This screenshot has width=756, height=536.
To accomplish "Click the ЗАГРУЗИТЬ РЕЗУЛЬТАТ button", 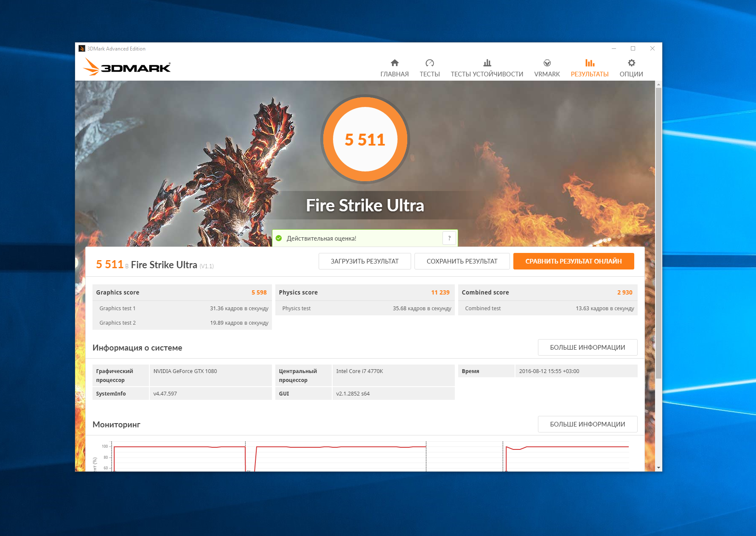I will [x=365, y=261].
